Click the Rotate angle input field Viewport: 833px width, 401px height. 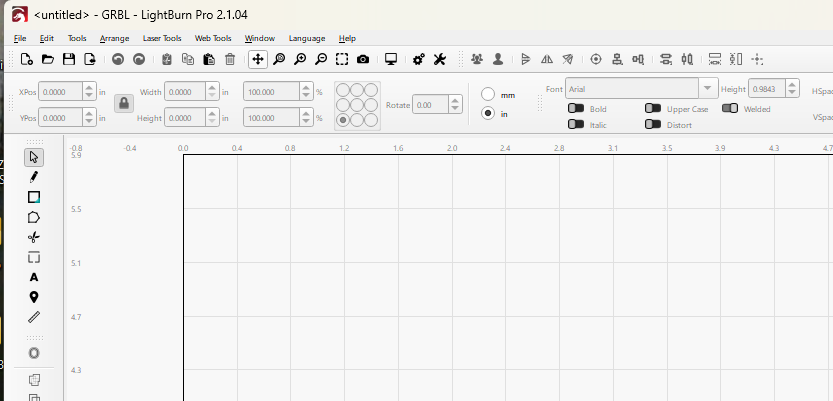coord(431,105)
